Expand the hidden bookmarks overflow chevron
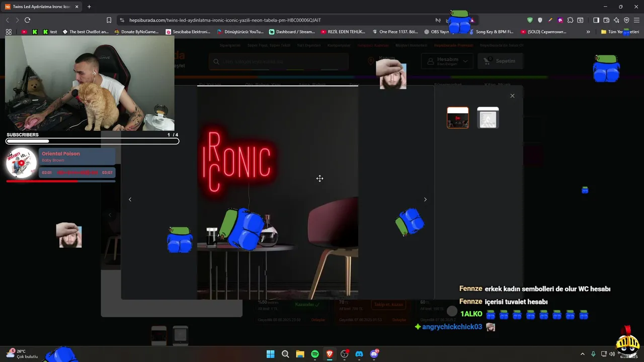Screen dimensions: 644x362 point(588,32)
